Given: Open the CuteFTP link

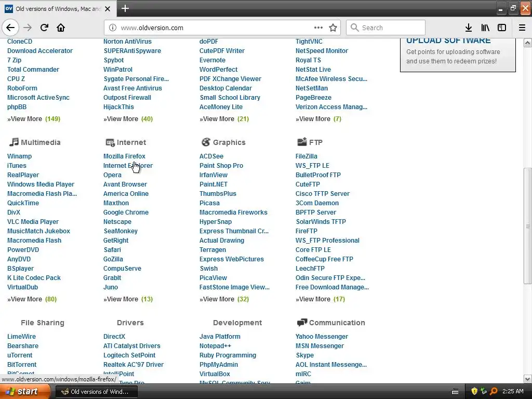Looking at the screenshot, I should pos(308,184).
